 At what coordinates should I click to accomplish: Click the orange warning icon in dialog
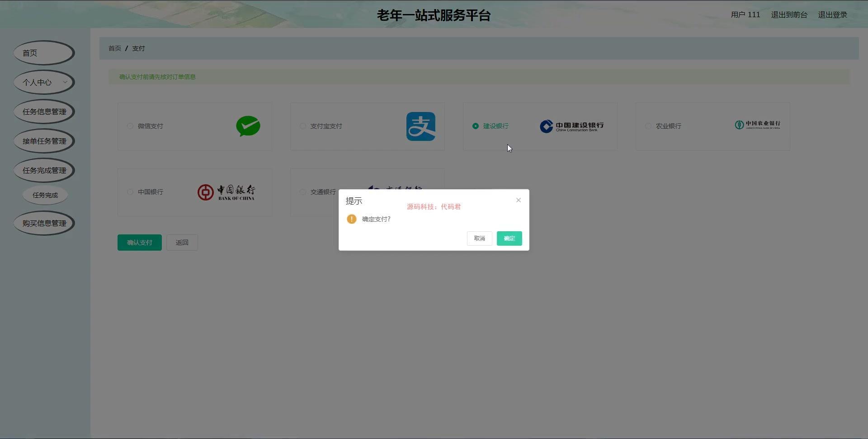351,219
